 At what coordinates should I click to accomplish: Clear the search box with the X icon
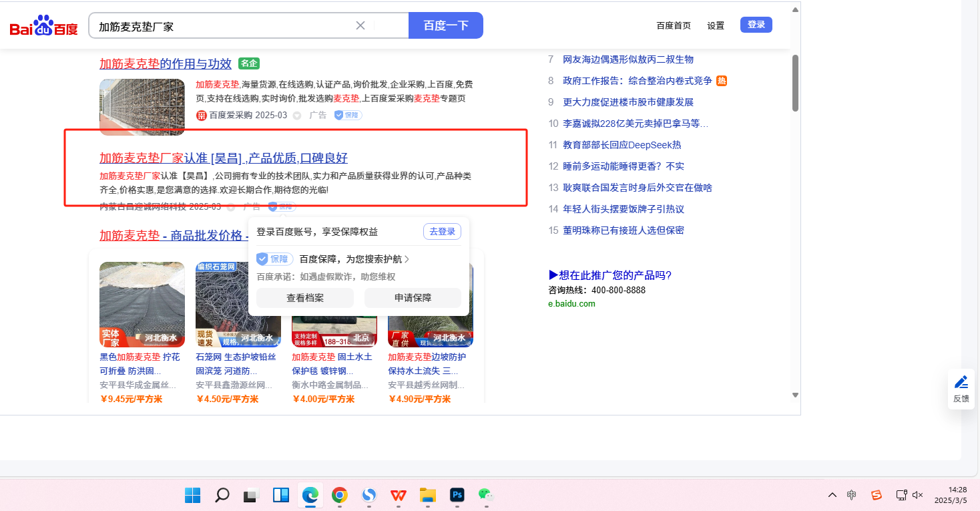pos(360,26)
